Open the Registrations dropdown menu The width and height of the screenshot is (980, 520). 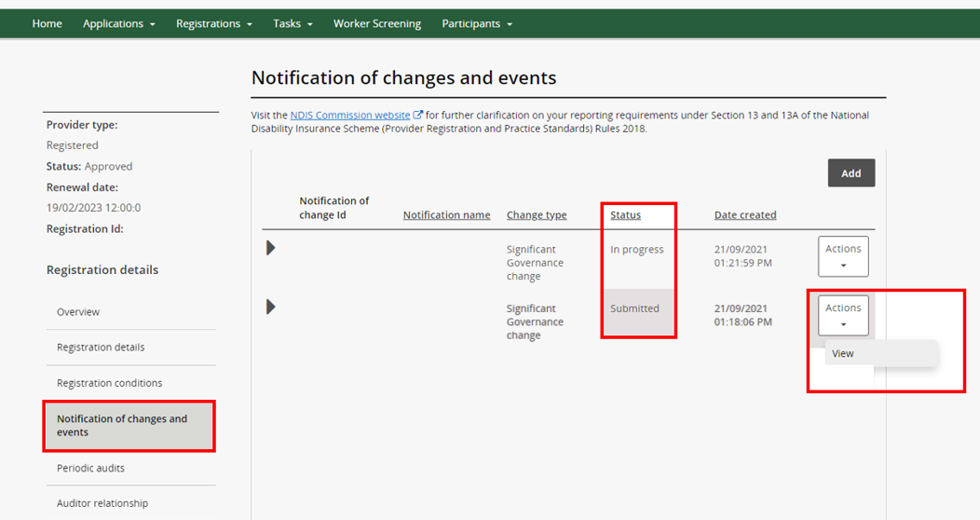click(214, 23)
